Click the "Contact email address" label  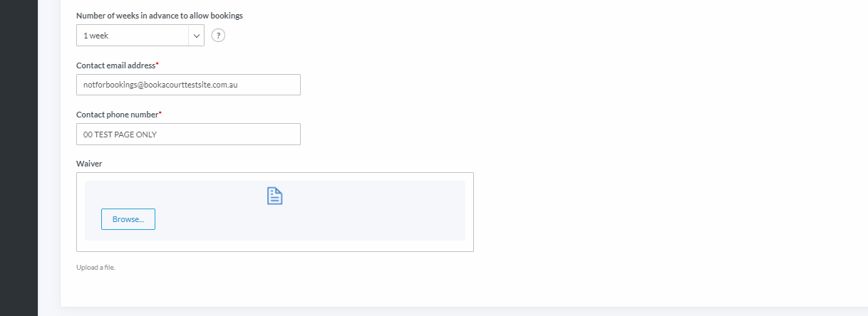[115, 65]
